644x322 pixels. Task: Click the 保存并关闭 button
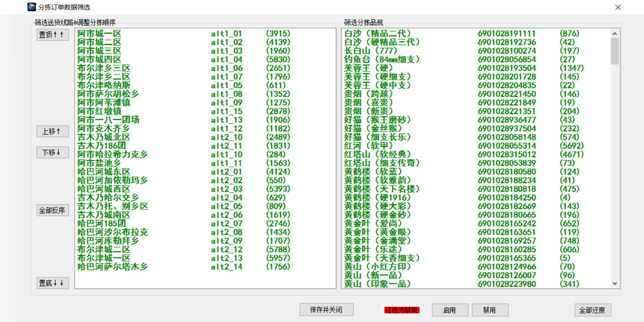[327, 310]
